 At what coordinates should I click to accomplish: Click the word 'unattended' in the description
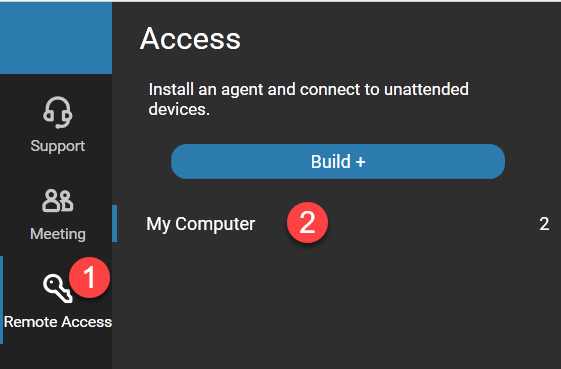(426, 89)
